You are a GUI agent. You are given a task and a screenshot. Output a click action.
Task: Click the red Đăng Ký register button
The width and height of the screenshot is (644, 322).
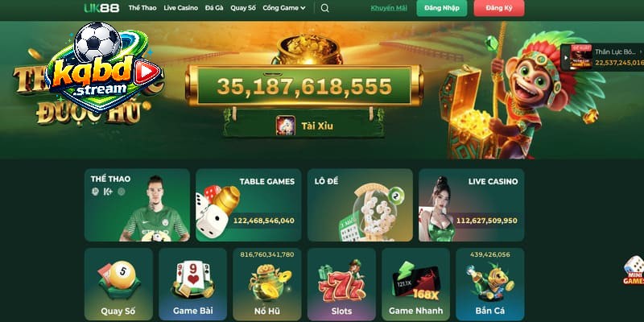tap(498, 8)
